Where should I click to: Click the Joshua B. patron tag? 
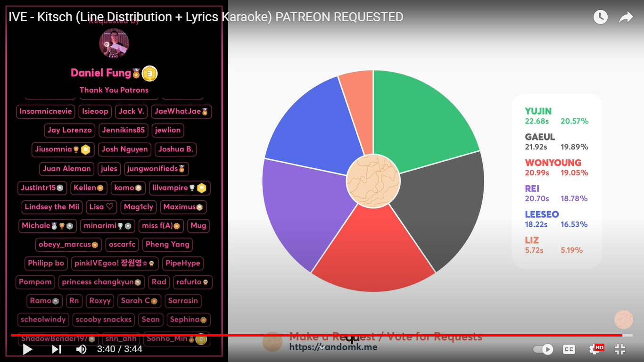(175, 149)
